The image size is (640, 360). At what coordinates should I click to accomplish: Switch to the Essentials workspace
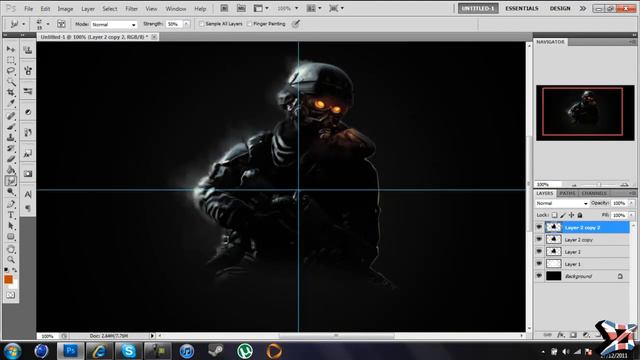522,8
